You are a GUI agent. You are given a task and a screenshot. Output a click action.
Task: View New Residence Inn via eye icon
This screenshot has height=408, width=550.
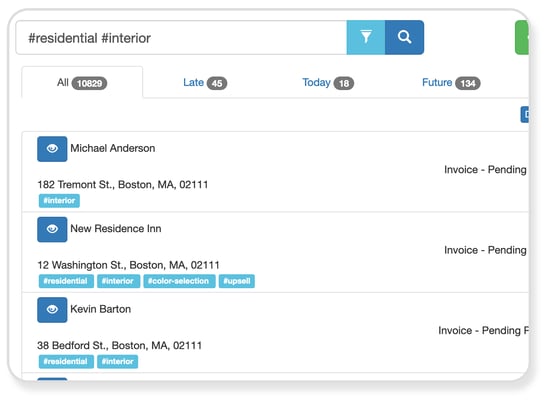(52, 229)
